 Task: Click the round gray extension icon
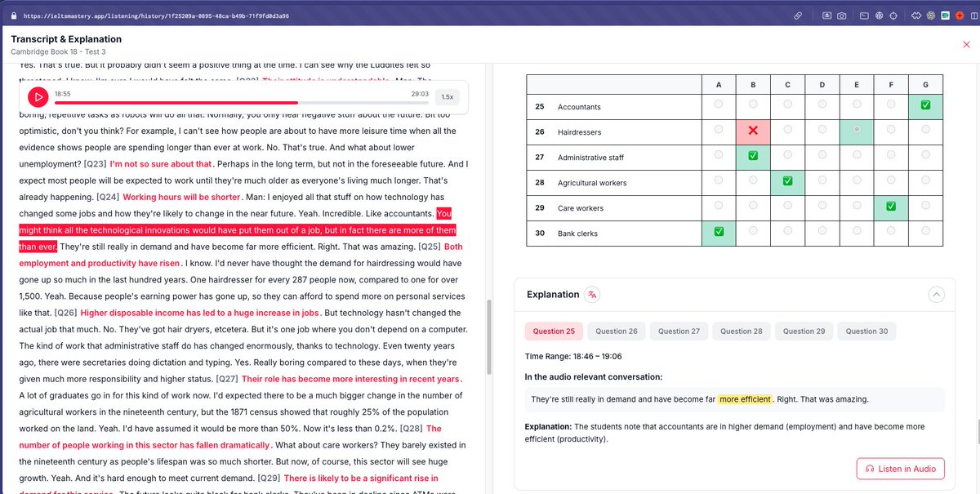tap(931, 16)
